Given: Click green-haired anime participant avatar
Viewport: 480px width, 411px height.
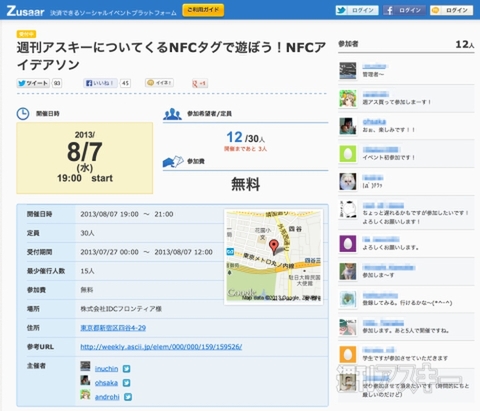Looking at the screenshot, I should [348, 98].
